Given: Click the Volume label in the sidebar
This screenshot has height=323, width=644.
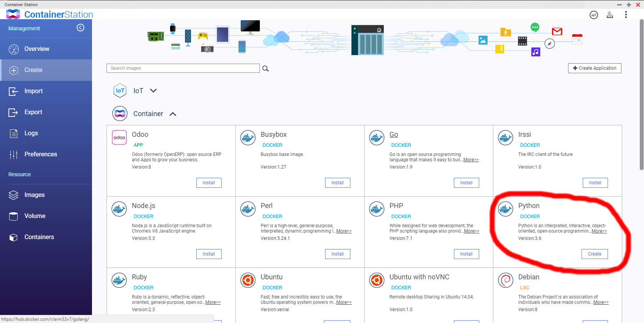Looking at the screenshot, I should 35,216.
